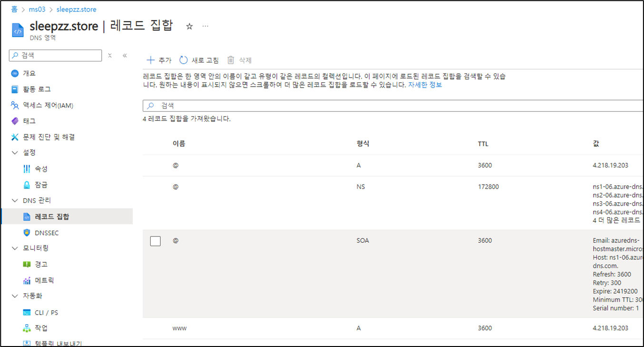Click the 메트릭 chart icon
The width and height of the screenshot is (644, 347).
pyautogui.click(x=27, y=280)
